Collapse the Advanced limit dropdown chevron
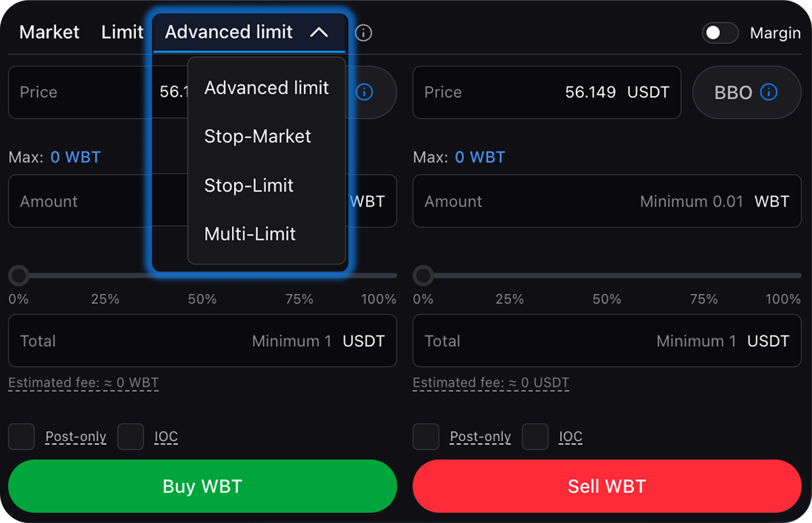 point(319,32)
